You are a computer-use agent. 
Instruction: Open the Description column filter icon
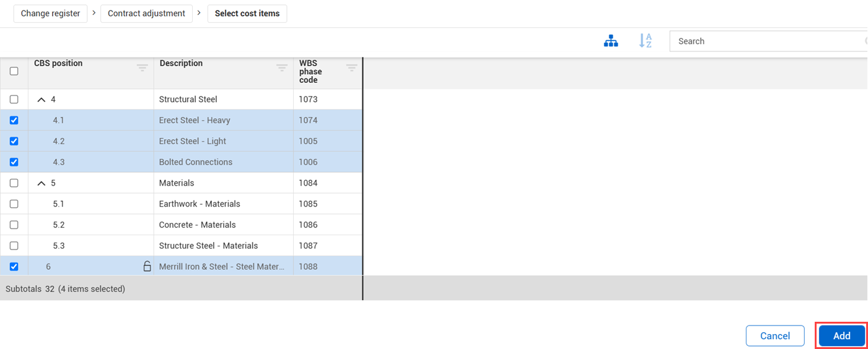(282, 68)
